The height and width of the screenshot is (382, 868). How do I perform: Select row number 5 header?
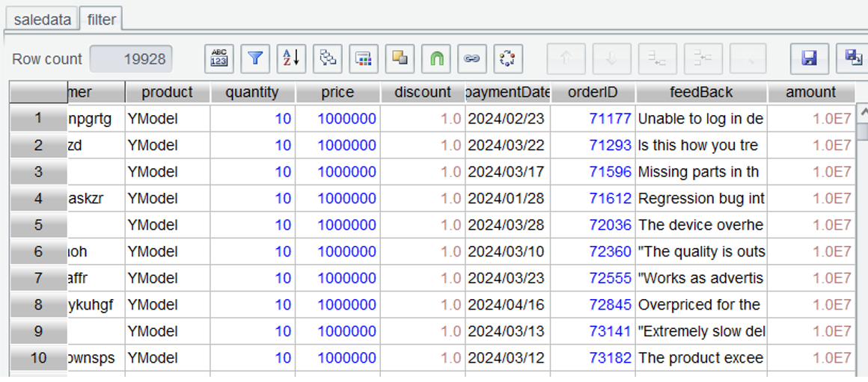click(38, 225)
